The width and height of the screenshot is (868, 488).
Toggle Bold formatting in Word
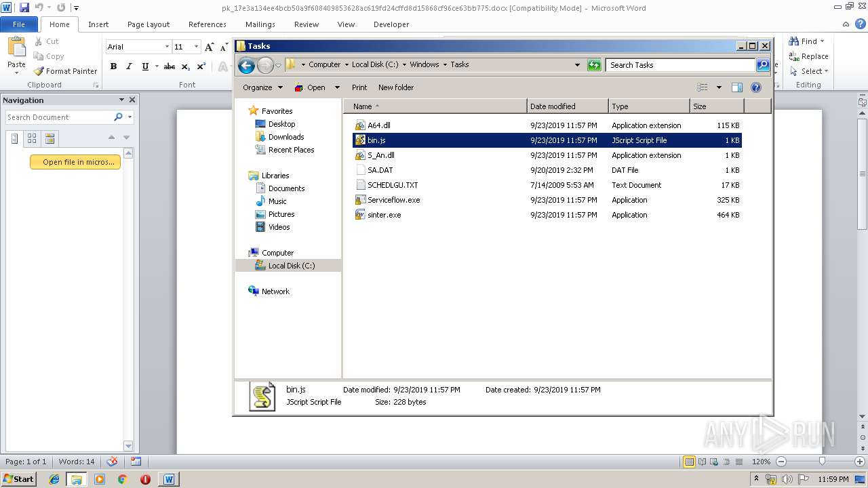pos(113,66)
